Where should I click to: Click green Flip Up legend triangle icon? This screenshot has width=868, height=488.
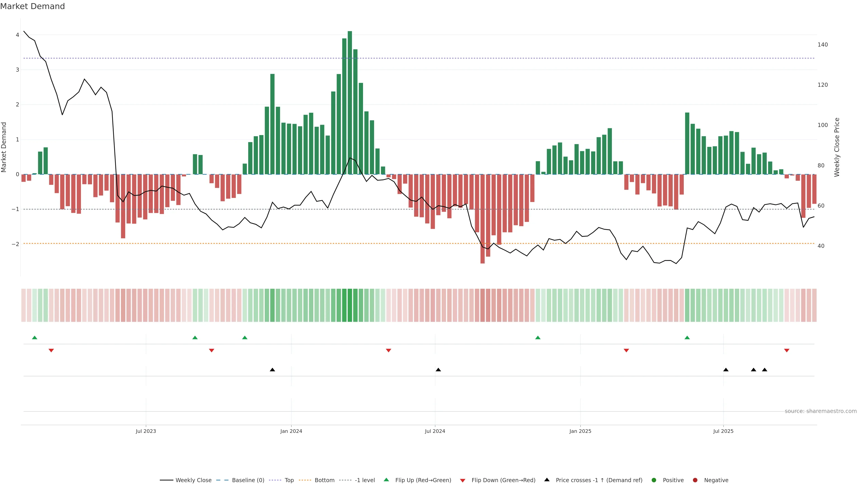(387, 480)
